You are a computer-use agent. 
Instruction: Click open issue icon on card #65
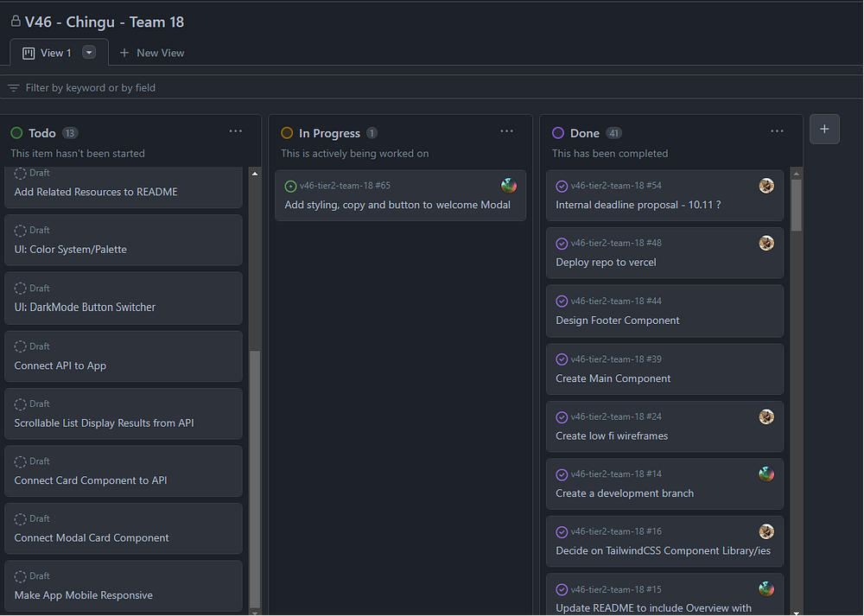(x=290, y=187)
